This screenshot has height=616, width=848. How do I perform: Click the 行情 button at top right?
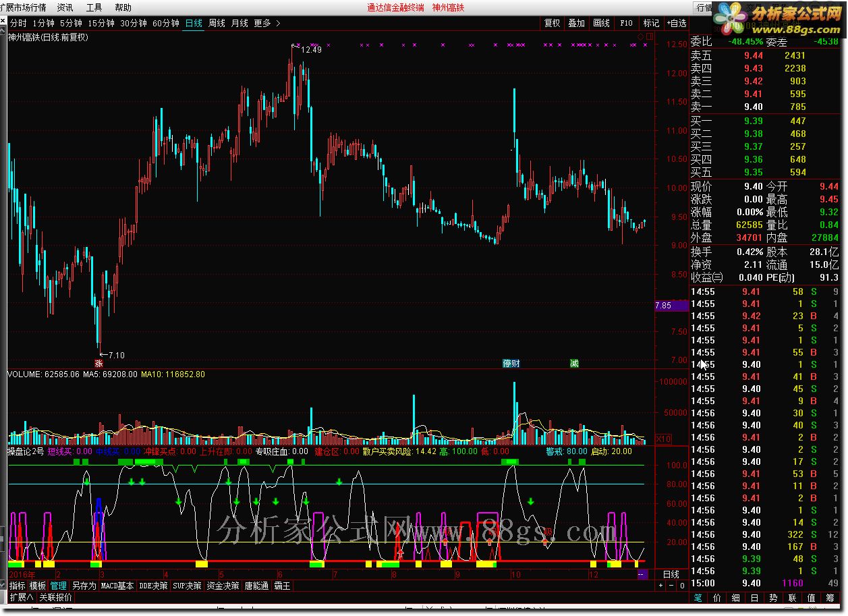coord(704,7)
